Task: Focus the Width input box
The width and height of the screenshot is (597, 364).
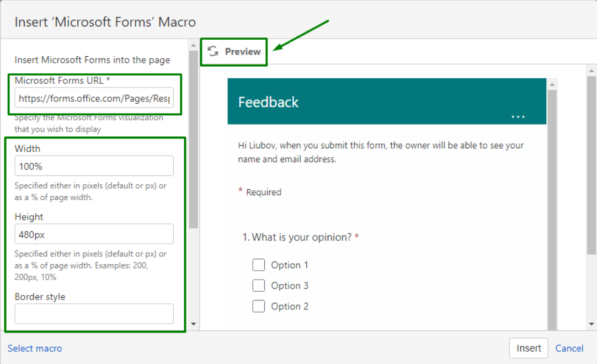Action: coord(94,166)
